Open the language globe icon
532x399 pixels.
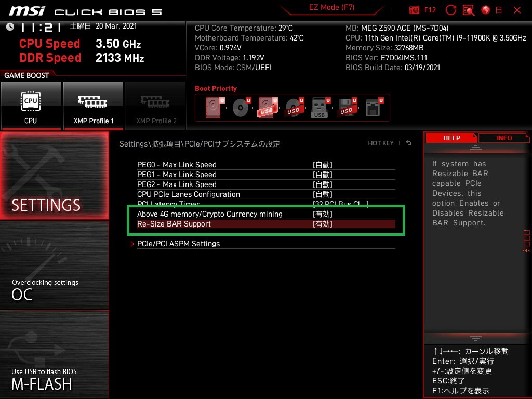486,10
